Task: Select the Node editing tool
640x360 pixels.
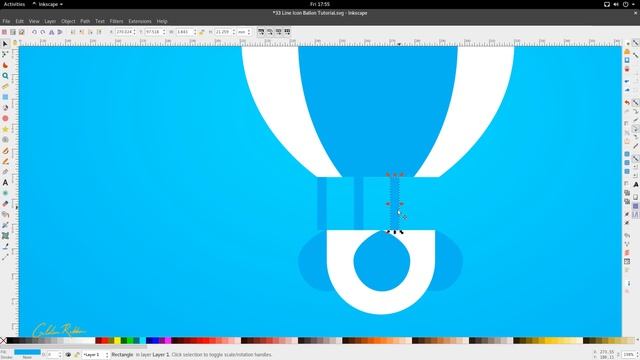Action: (x=5, y=54)
